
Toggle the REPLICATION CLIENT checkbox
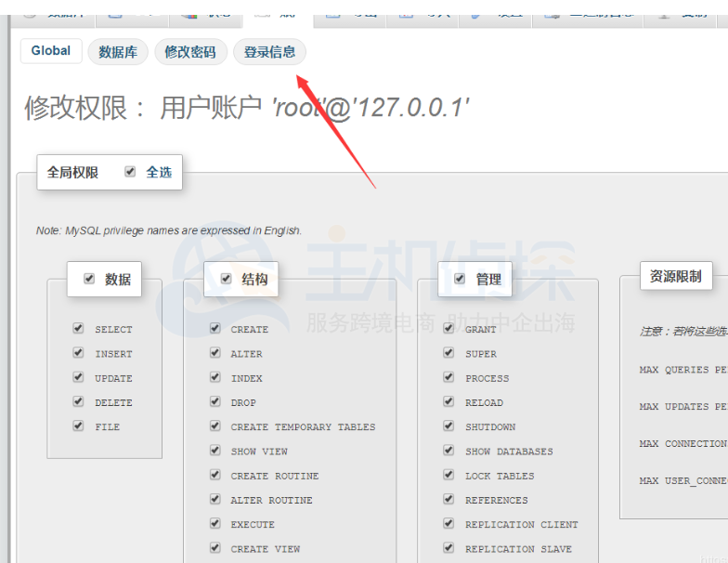click(x=448, y=524)
